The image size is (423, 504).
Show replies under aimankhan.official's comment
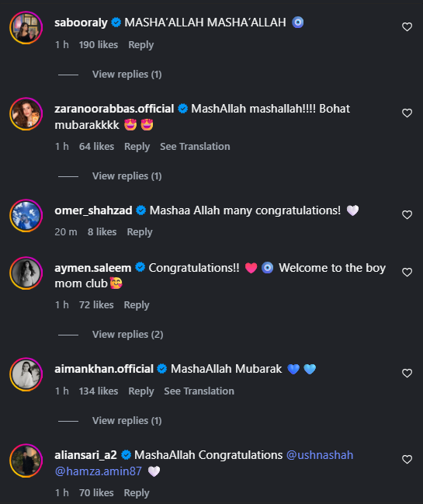tap(127, 420)
